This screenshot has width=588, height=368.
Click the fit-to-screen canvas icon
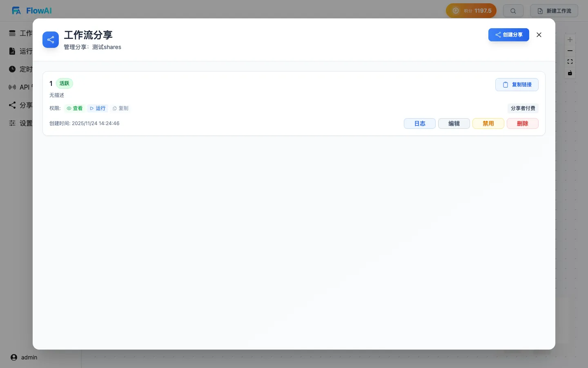[x=570, y=62]
